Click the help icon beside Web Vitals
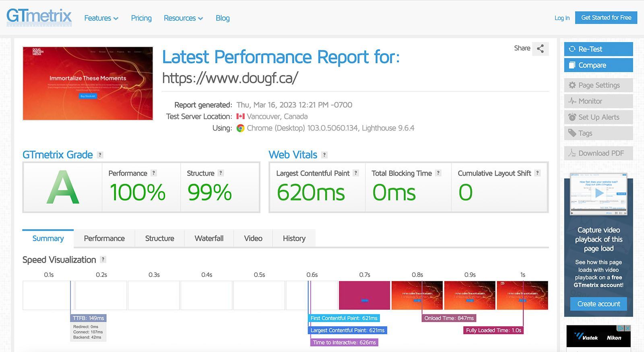This screenshot has width=644, height=352. [324, 155]
